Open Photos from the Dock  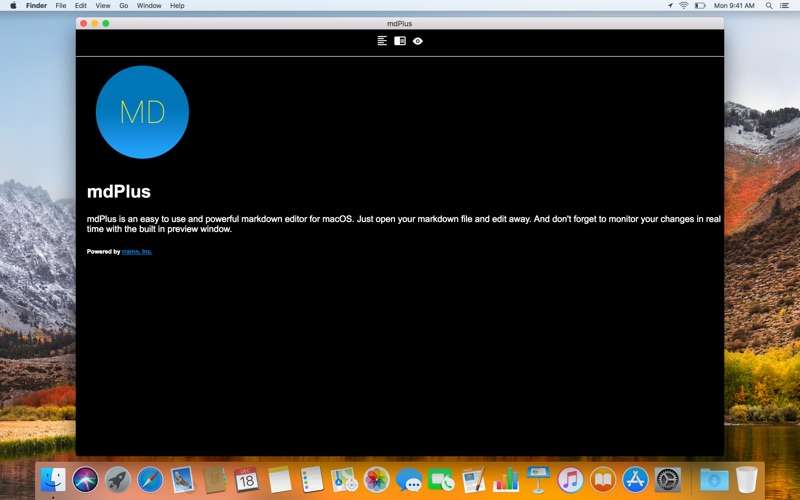(x=377, y=480)
